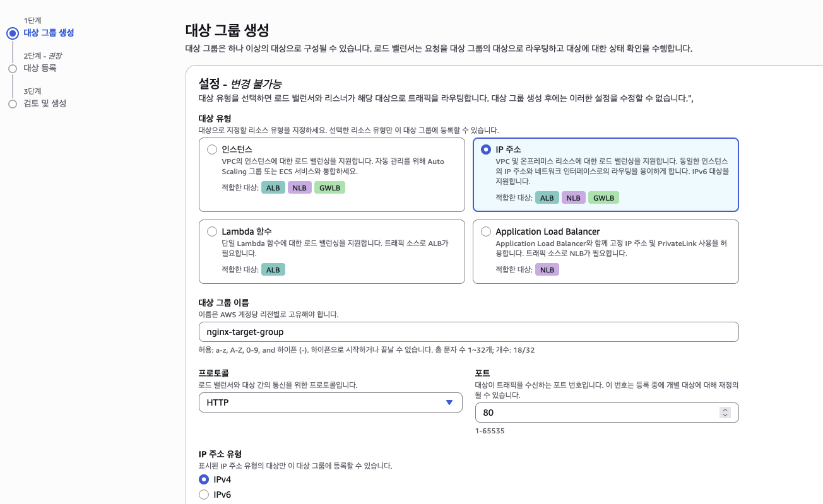Select the Application Load Balancer radio option
The height and width of the screenshot is (504, 823).
[486, 231]
